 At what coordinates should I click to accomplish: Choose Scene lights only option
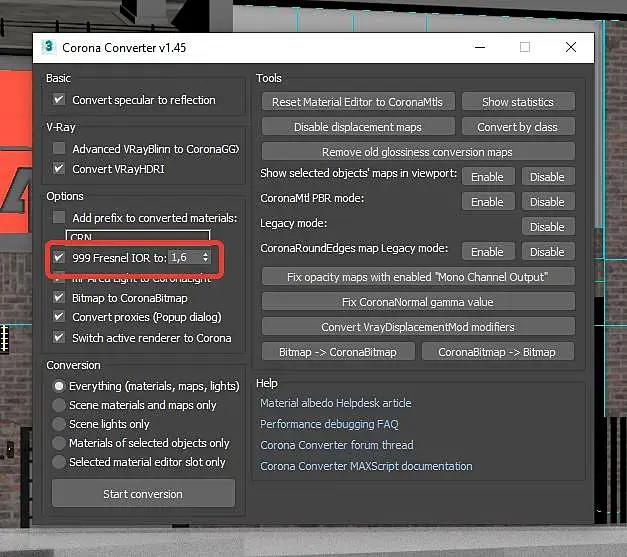pos(59,424)
